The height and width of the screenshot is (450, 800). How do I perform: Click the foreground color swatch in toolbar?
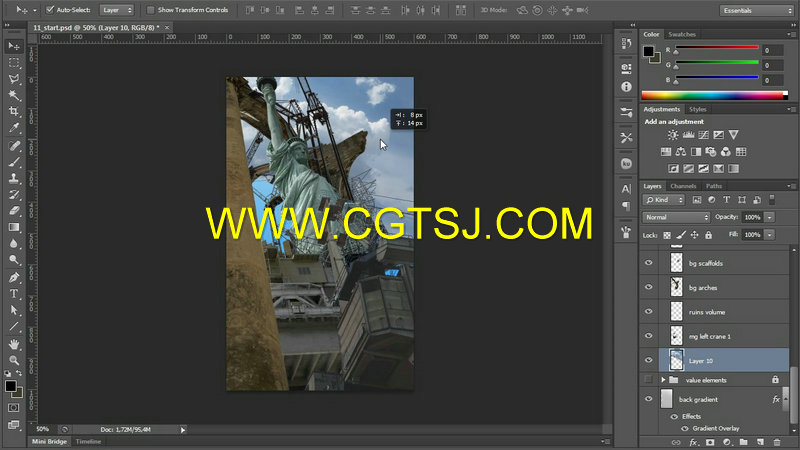[x=10, y=386]
